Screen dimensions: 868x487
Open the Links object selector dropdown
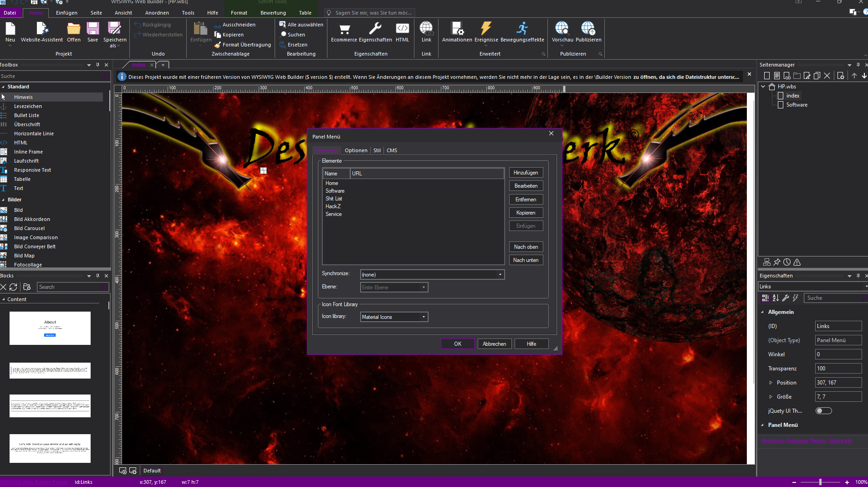(x=865, y=287)
